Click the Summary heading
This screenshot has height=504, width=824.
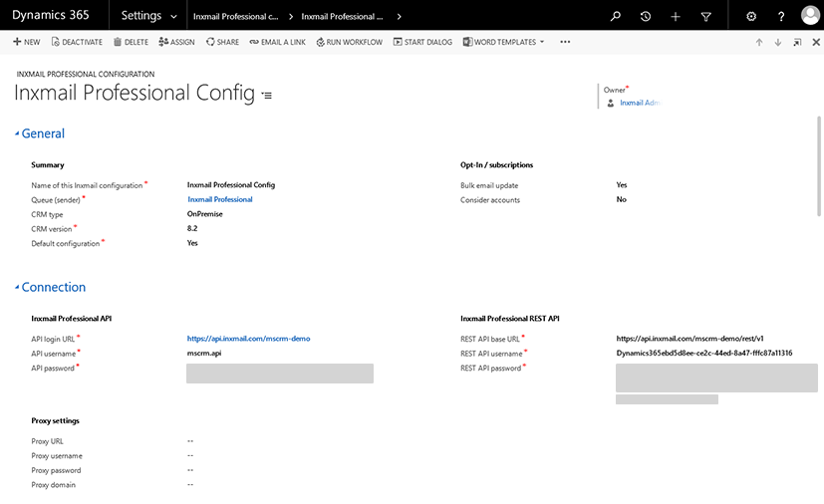pyautogui.click(x=47, y=165)
